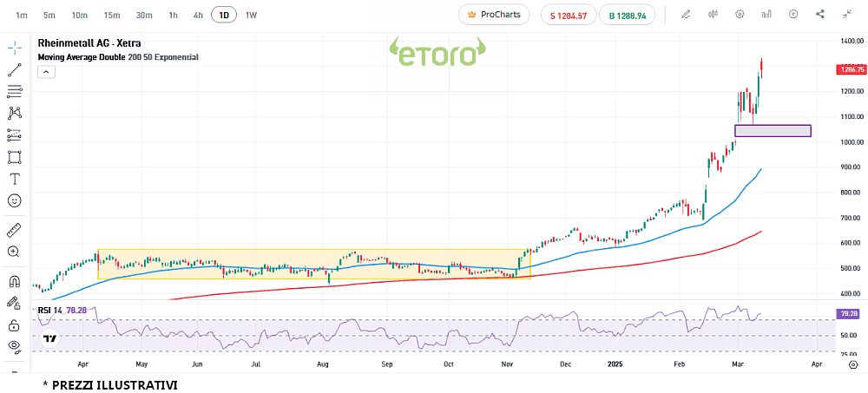Click the Nov label on time axis
868x393 pixels.
pos(507,364)
